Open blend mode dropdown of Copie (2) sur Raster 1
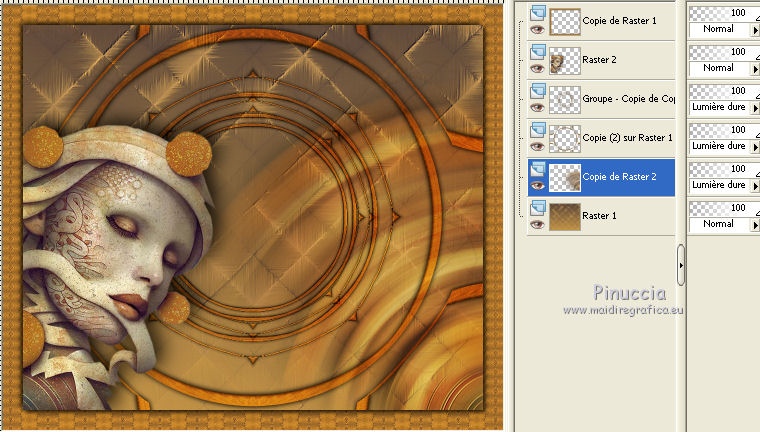This screenshot has width=760, height=432. 724,146
